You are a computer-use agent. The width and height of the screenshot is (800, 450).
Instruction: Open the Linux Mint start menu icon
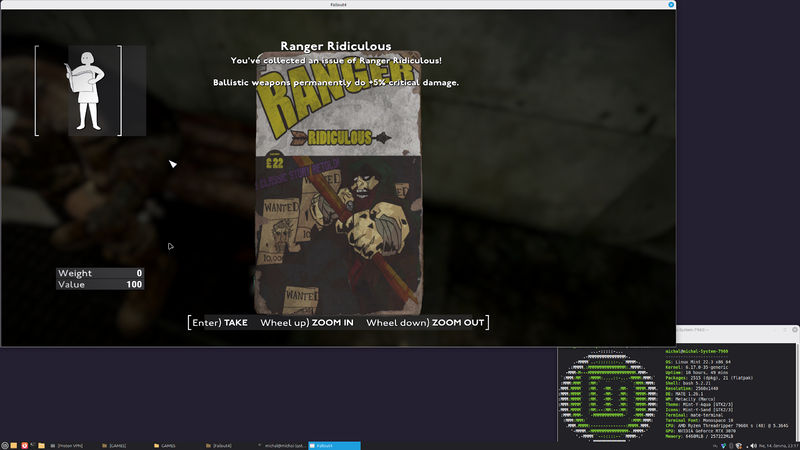pos(5,445)
